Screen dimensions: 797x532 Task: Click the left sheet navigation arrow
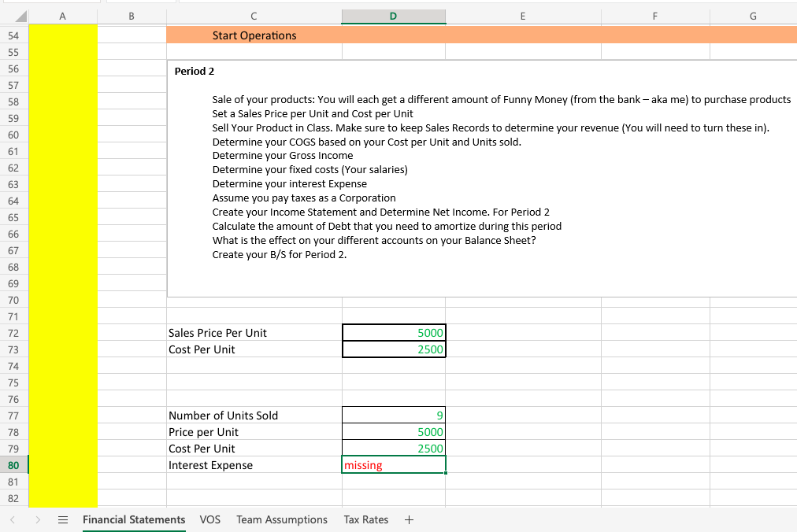tap(14, 519)
